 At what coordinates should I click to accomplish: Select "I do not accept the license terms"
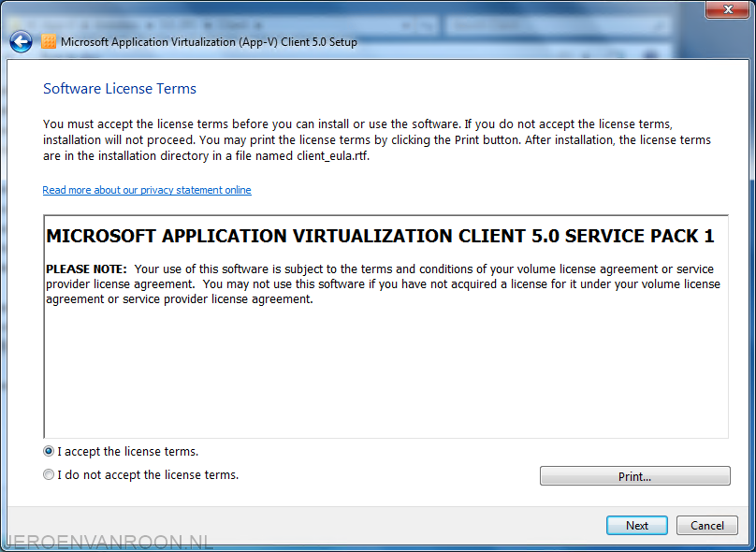click(49, 475)
